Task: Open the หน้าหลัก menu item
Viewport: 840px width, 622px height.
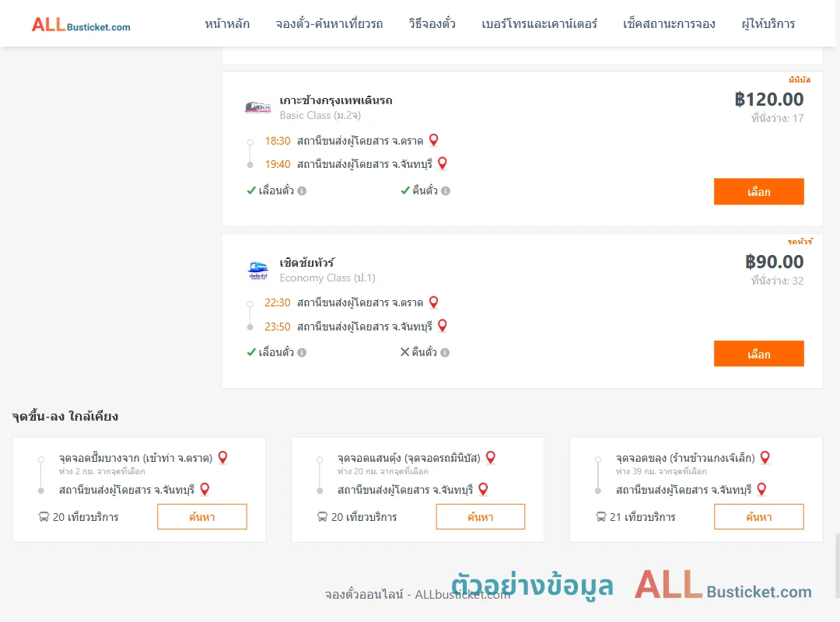Action: point(227,24)
